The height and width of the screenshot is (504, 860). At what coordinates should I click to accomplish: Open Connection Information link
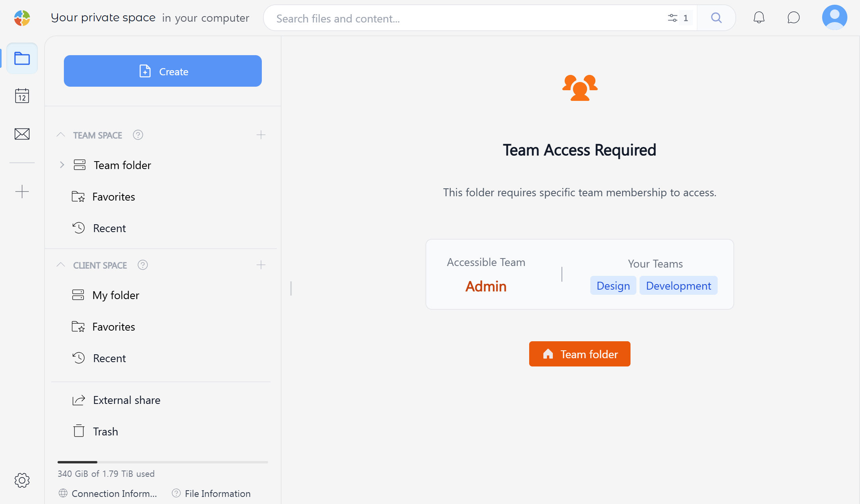(114, 493)
